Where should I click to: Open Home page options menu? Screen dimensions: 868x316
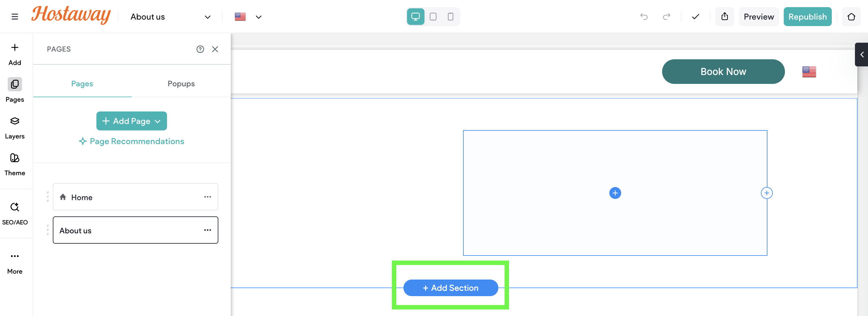point(208,197)
